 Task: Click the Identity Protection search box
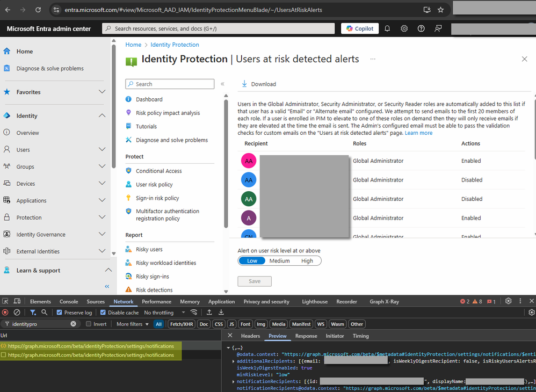pyautogui.click(x=170, y=84)
